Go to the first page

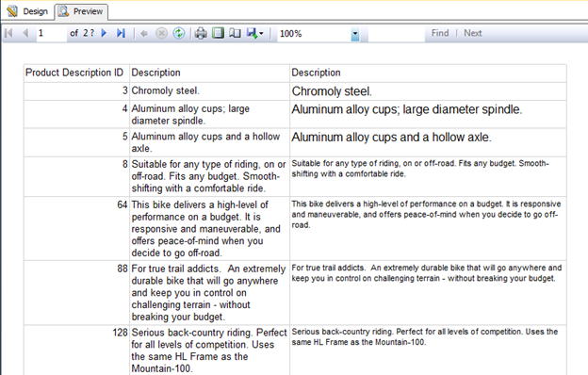click(x=8, y=33)
